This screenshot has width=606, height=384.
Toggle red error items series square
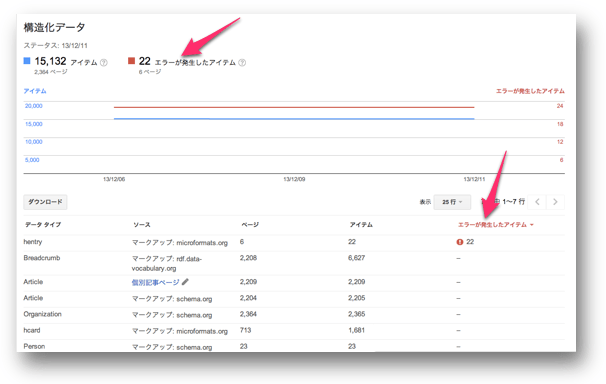click(131, 61)
